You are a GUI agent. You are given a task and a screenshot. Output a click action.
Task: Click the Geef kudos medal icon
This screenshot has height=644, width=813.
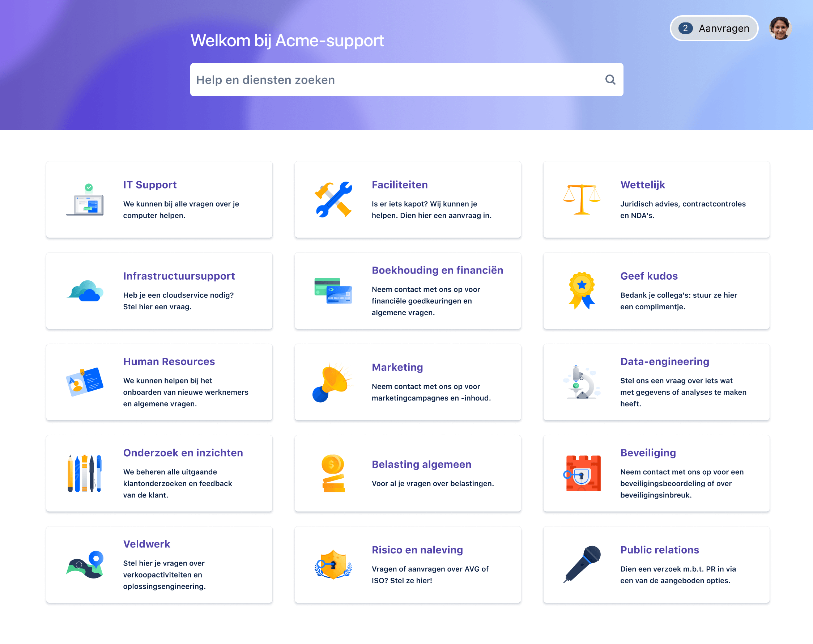582,291
